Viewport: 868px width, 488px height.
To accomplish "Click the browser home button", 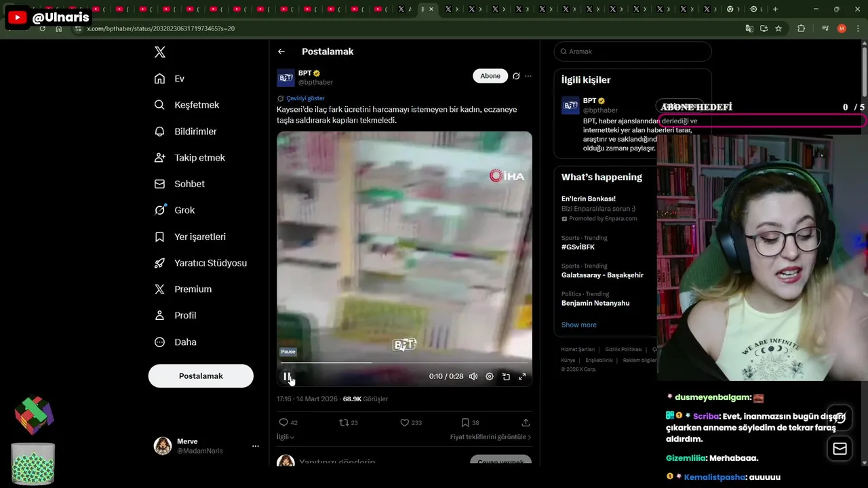I will pyautogui.click(x=59, y=28).
